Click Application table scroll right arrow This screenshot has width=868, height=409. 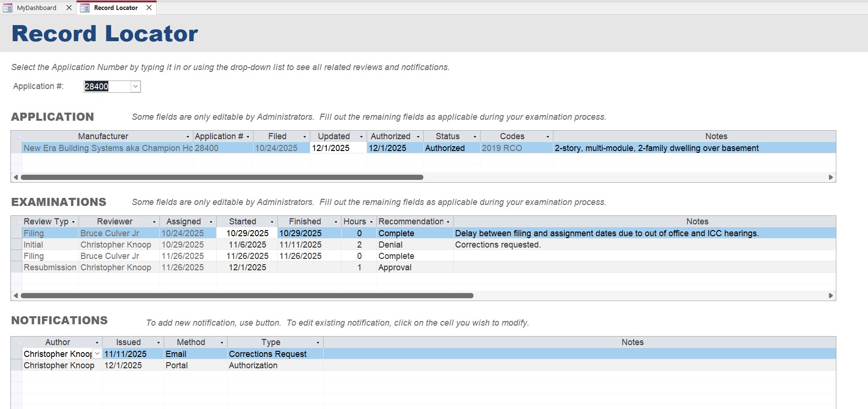click(831, 177)
